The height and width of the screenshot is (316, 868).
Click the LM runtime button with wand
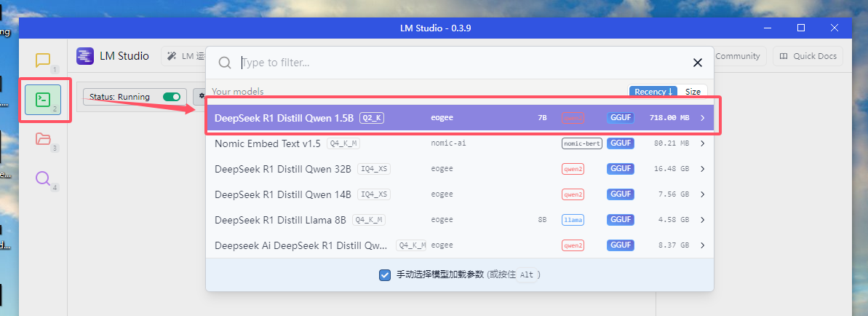(x=183, y=56)
